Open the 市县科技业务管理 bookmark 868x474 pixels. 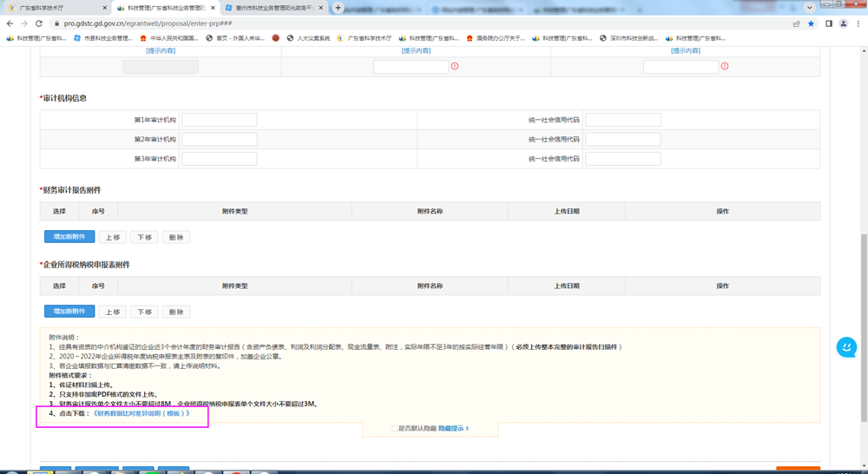[x=103, y=38]
